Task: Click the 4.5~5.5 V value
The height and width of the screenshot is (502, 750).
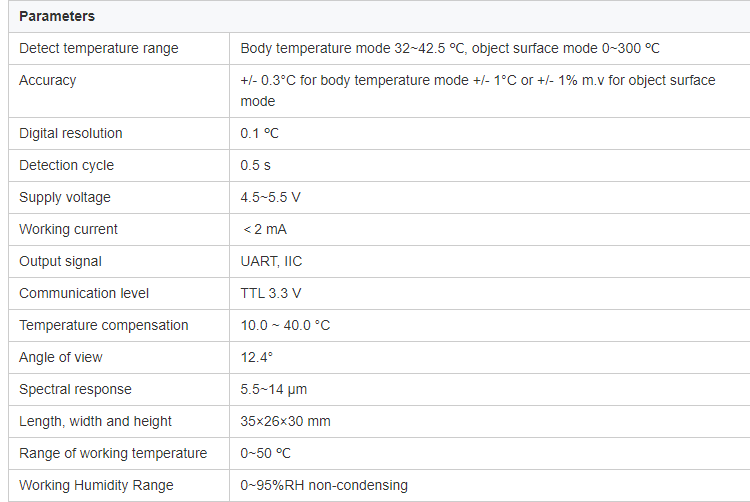Action: point(270,197)
